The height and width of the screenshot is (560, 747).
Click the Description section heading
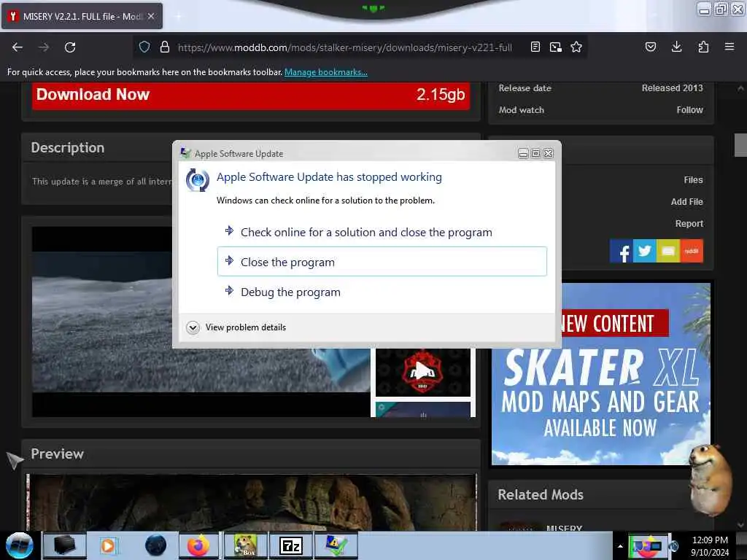(x=68, y=147)
